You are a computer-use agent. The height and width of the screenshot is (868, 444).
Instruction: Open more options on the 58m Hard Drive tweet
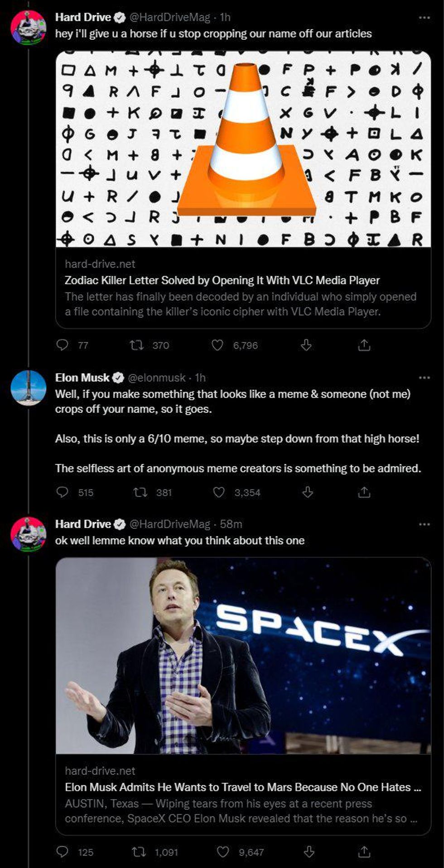[424, 524]
